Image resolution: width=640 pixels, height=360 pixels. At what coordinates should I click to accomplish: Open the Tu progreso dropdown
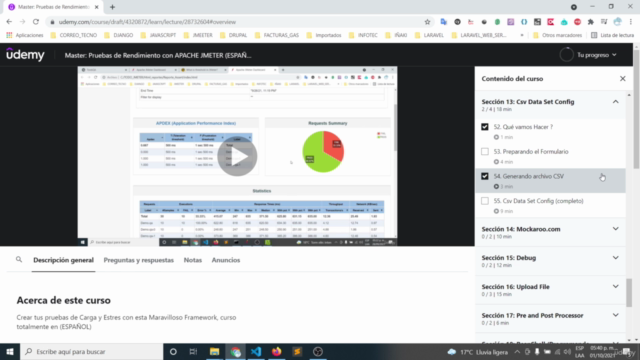click(596, 55)
